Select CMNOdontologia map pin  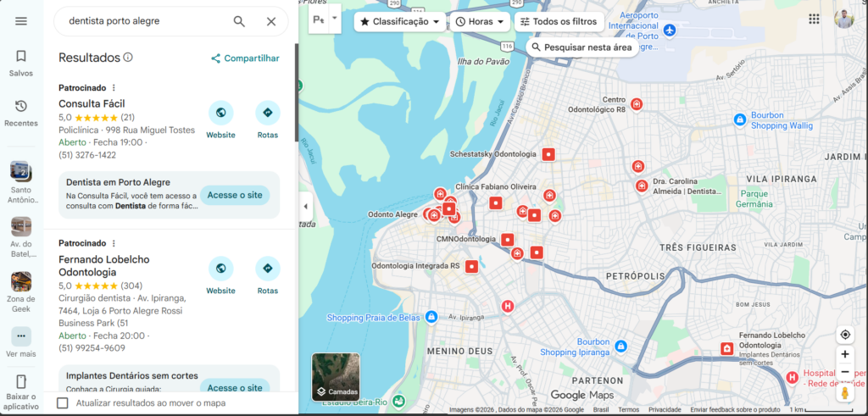[508, 240]
